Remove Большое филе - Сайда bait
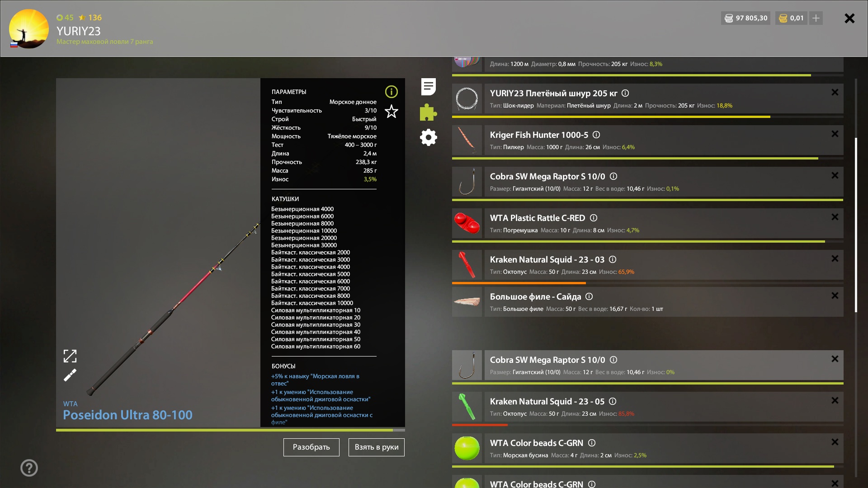868x488 pixels. point(835,296)
